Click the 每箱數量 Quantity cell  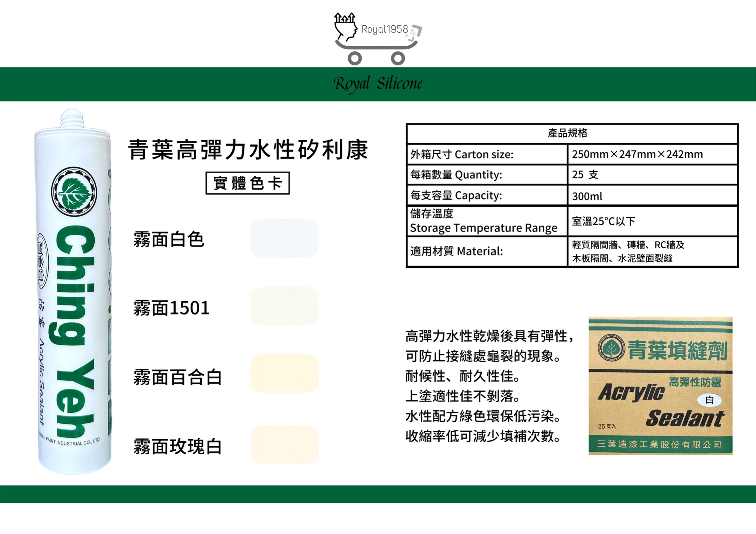(x=487, y=175)
